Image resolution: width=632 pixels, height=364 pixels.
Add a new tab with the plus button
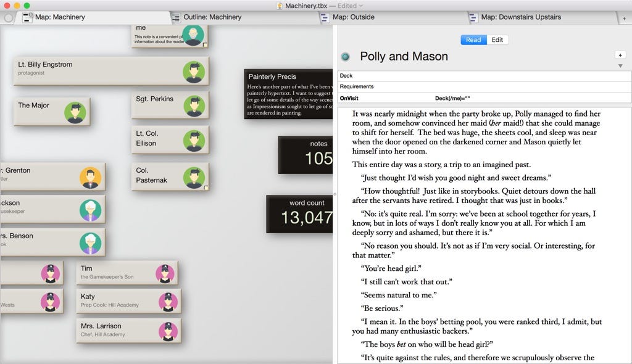tap(624, 19)
